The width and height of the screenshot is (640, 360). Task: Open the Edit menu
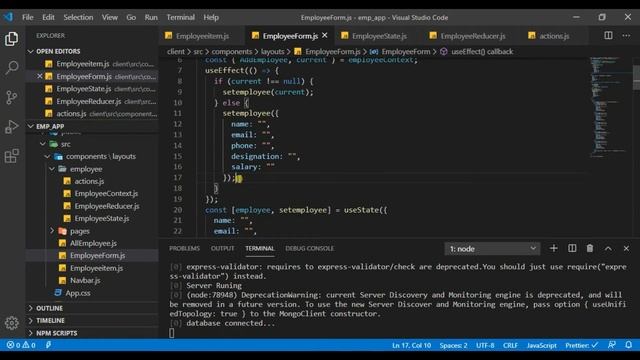tap(48, 17)
